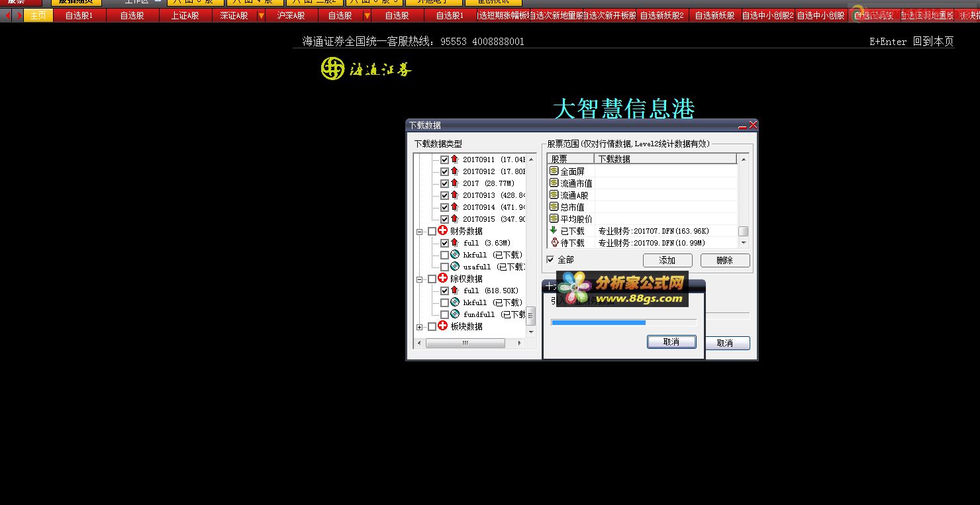Check the usafull checkbox
The image size is (980, 505).
(x=444, y=267)
